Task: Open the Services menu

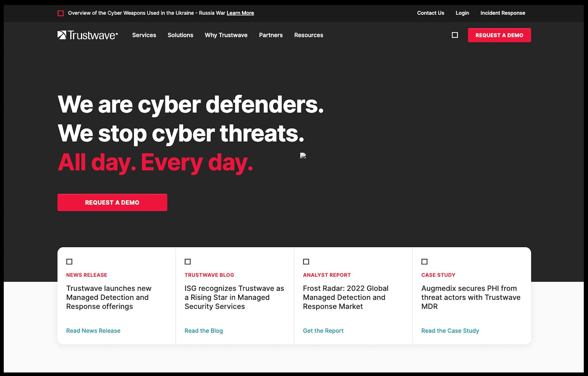Action: (144, 35)
